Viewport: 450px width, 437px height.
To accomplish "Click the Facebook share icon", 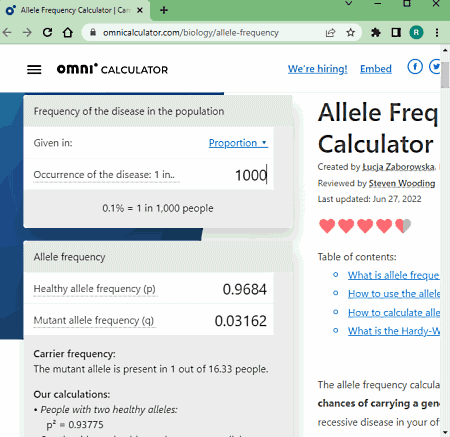I will [x=415, y=67].
